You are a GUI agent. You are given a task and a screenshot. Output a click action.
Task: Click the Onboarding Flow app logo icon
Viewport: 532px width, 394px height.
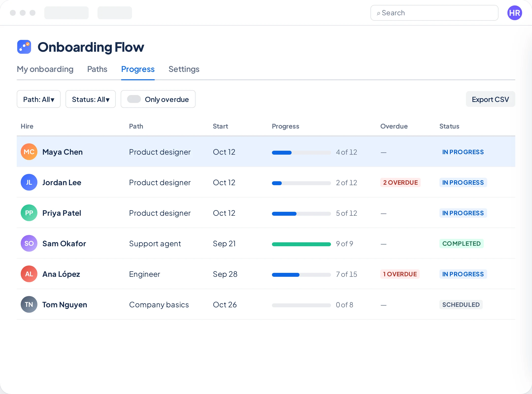[x=24, y=47]
